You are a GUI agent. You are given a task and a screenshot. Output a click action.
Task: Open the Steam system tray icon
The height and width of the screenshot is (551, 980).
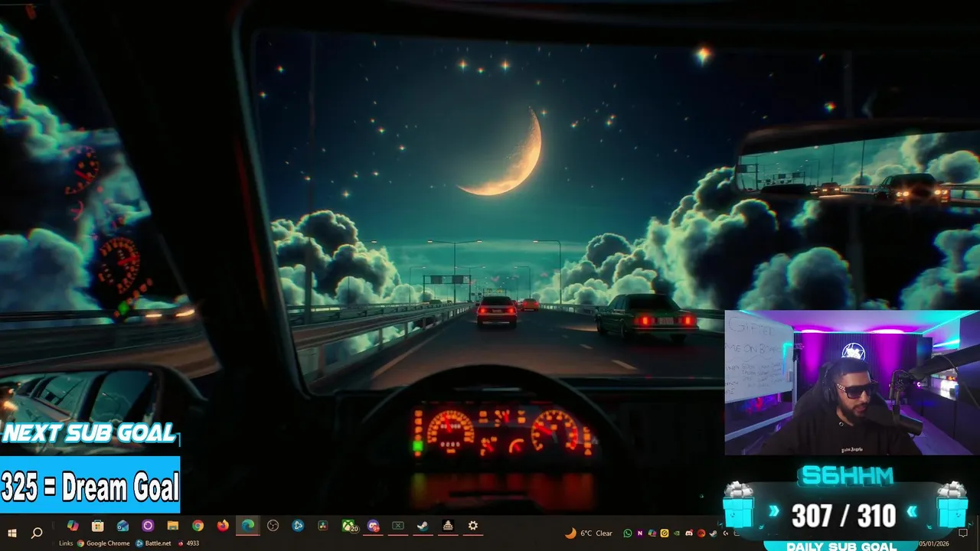713,533
